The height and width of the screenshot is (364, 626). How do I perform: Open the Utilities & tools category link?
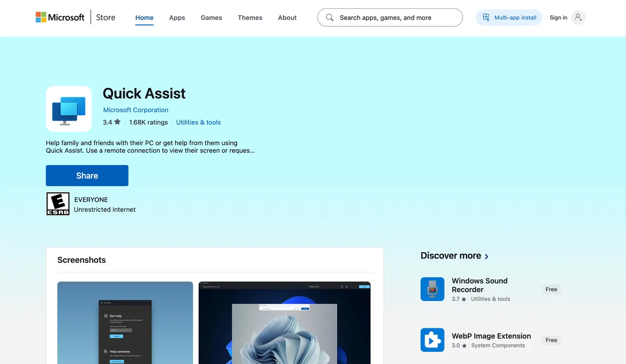pos(199,122)
